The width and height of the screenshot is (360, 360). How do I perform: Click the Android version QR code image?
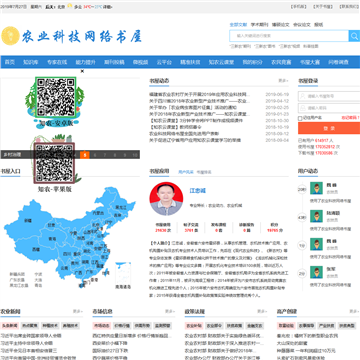tap(56, 98)
